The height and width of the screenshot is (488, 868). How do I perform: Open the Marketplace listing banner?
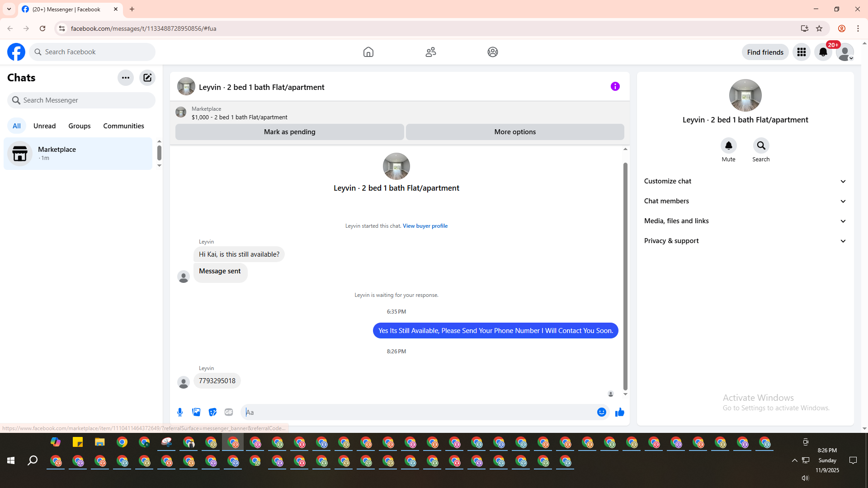pos(400,113)
